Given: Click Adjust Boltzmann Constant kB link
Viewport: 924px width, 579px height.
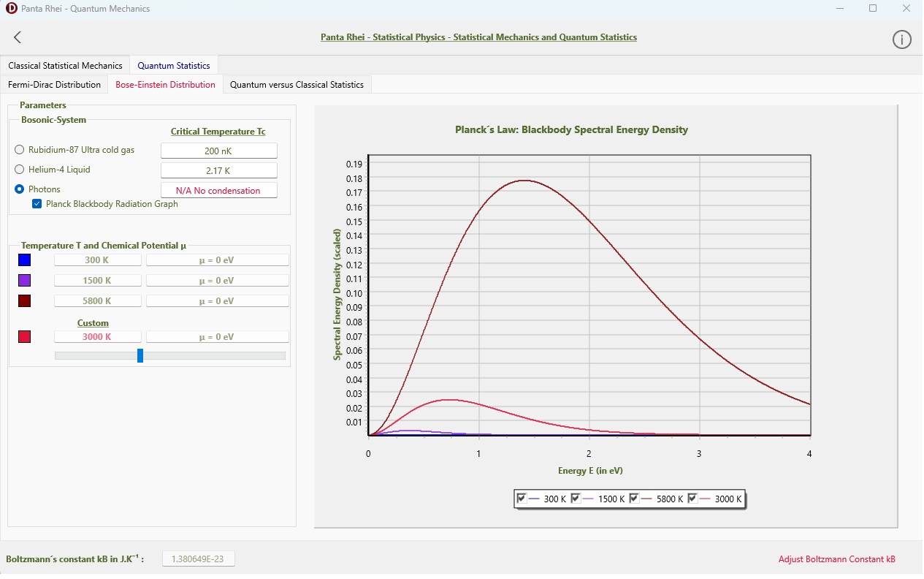Looking at the screenshot, I should 836,559.
